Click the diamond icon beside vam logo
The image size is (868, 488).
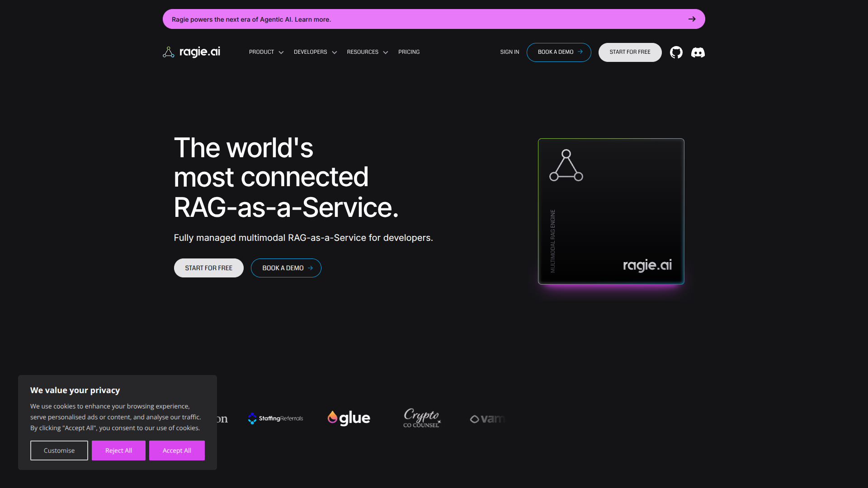click(x=475, y=419)
